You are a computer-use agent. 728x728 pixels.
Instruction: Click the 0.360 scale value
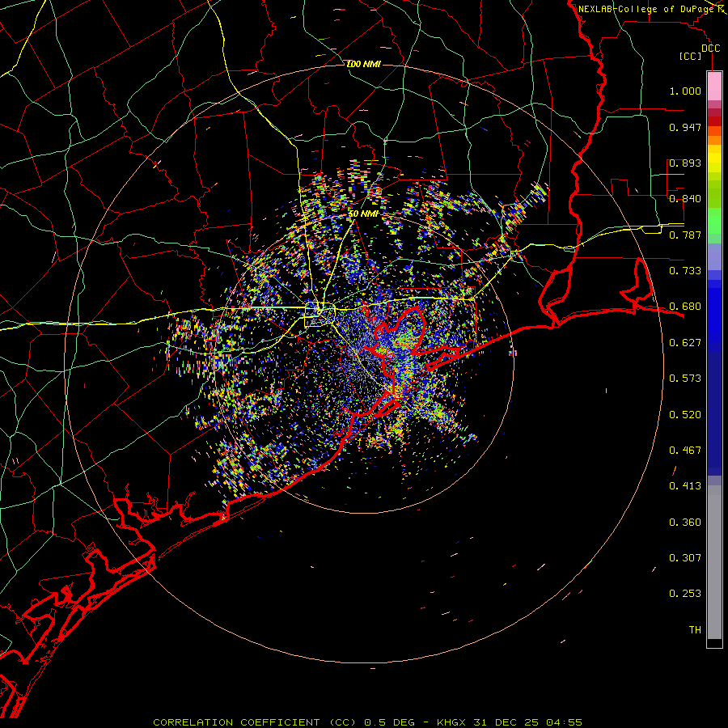pyautogui.click(x=685, y=523)
